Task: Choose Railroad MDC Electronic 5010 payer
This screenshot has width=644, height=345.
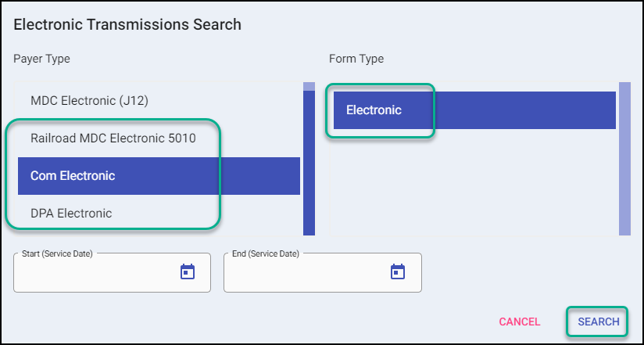Action: pos(113,138)
